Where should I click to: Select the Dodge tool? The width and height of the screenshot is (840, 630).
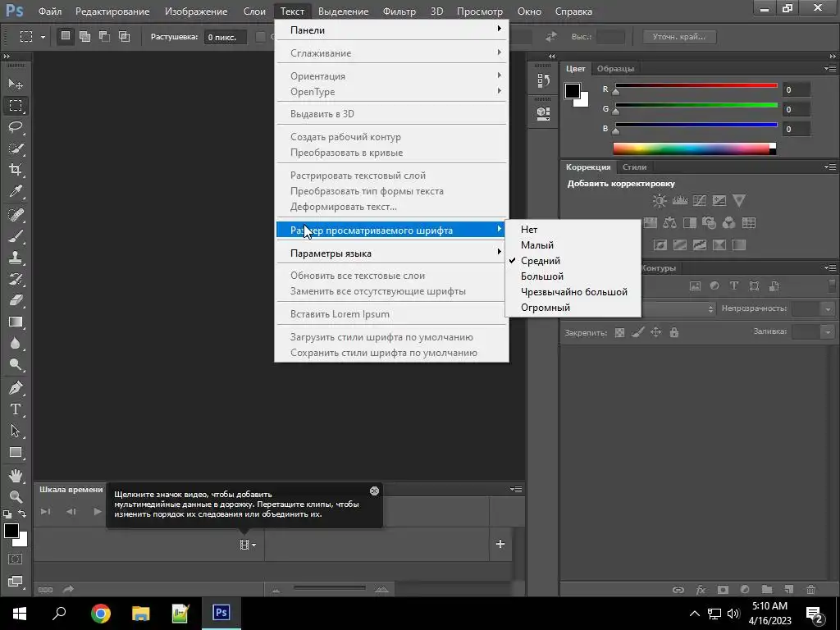(x=16, y=365)
